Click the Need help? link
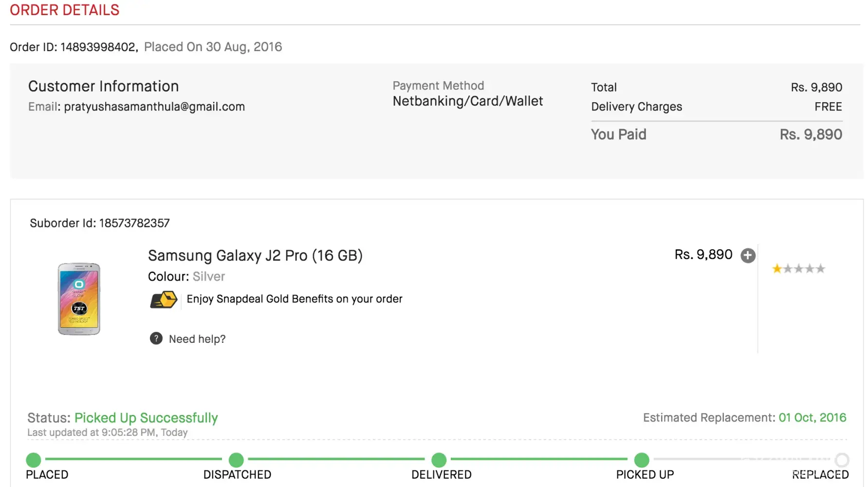Screen dimensions: 868x487 click(197, 339)
